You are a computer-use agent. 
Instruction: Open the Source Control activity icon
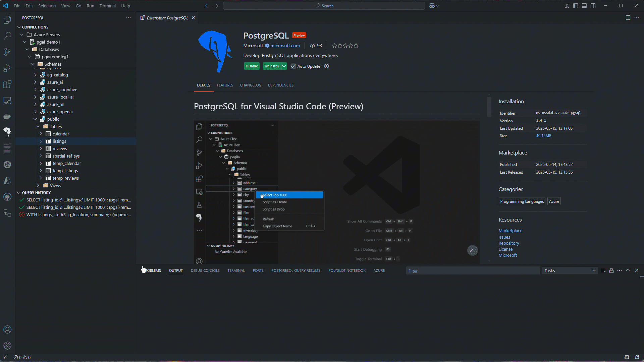[7, 52]
